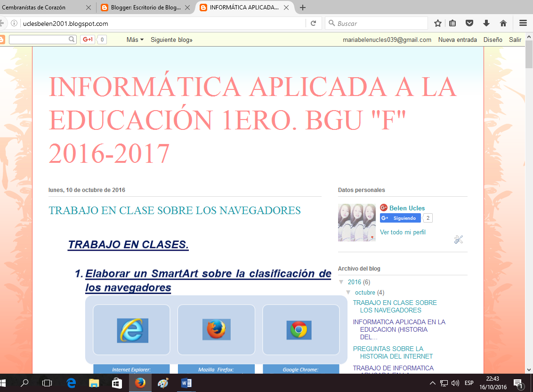Click Salir to sign out
The height and width of the screenshot is (392, 533).
click(515, 40)
